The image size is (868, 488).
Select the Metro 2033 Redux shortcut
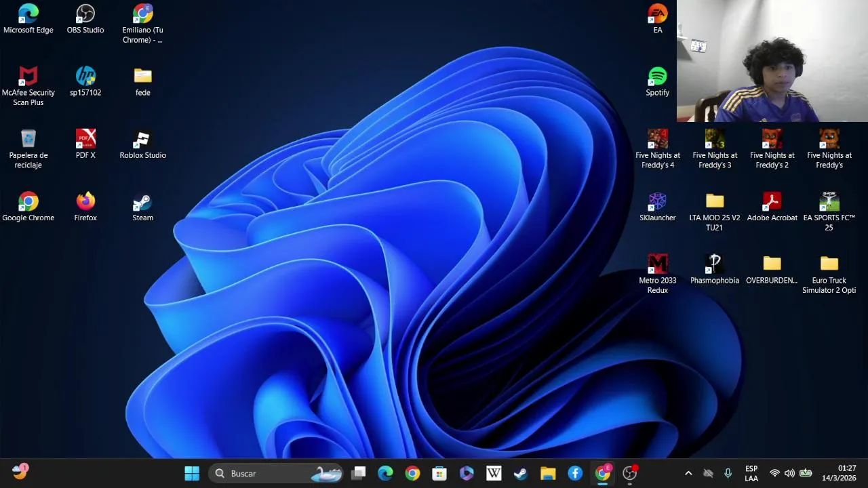pos(657,274)
